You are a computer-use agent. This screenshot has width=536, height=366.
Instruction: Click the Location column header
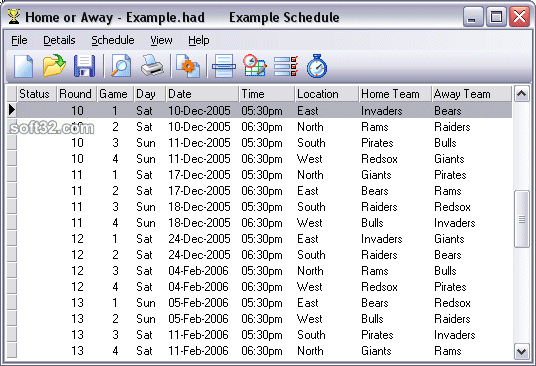point(327,94)
